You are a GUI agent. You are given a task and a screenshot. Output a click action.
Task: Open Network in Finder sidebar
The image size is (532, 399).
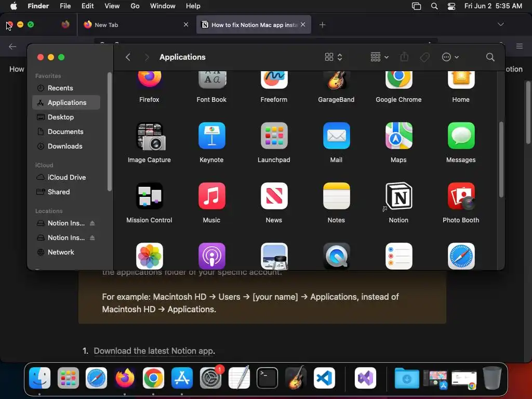[66, 252]
